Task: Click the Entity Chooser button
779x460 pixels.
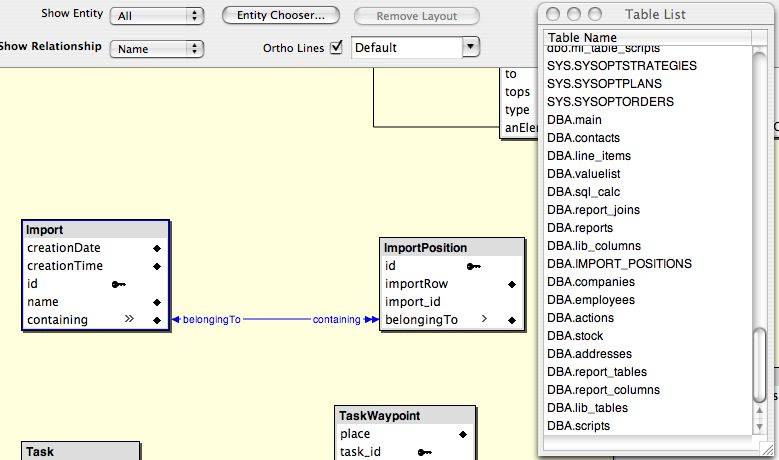Action: [281, 15]
